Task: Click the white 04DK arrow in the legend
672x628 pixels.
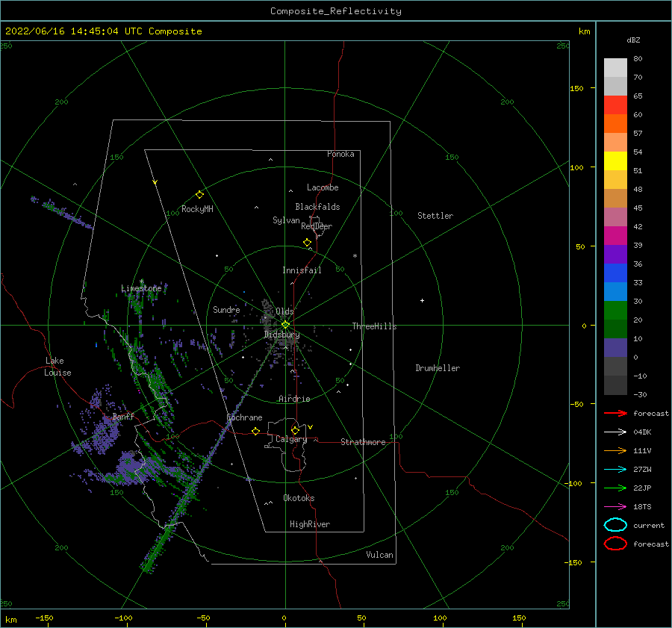Action: [x=615, y=432]
